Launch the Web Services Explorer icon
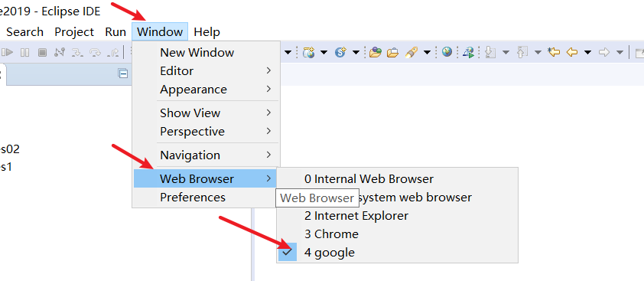644x281 pixels. tap(469, 52)
